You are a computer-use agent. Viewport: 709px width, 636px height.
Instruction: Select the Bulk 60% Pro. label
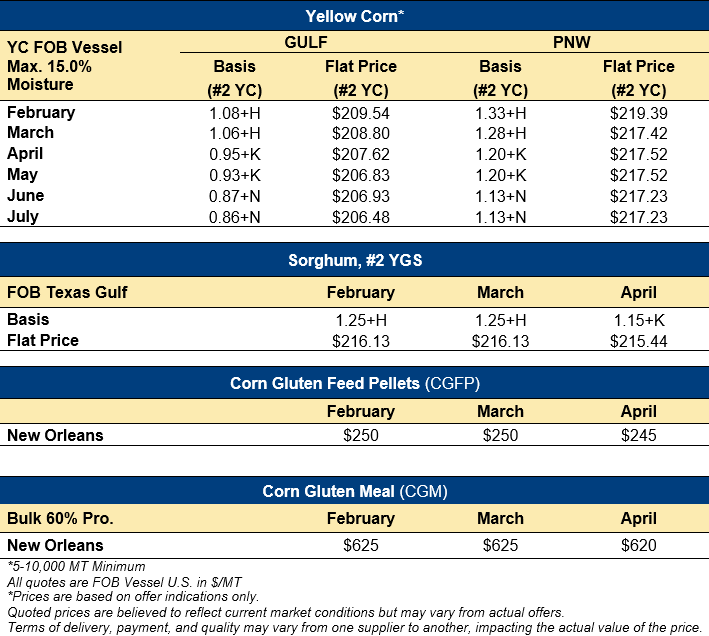(60, 519)
